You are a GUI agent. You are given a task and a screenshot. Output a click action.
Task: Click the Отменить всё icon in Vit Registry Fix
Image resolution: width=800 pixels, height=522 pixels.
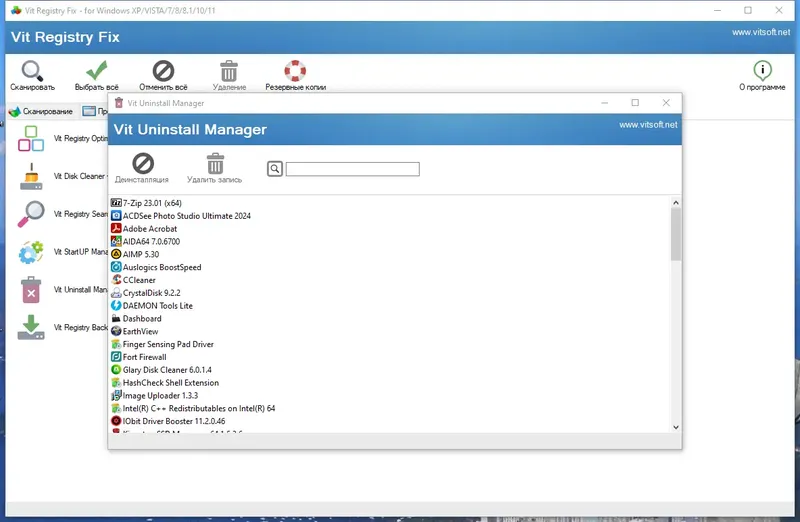pos(163,71)
